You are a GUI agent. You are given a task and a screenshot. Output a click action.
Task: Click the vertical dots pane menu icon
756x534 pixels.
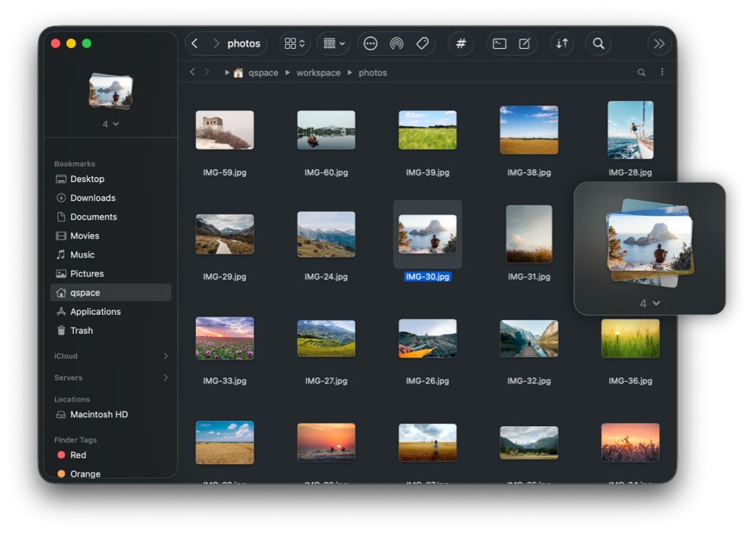(x=661, y=72)
